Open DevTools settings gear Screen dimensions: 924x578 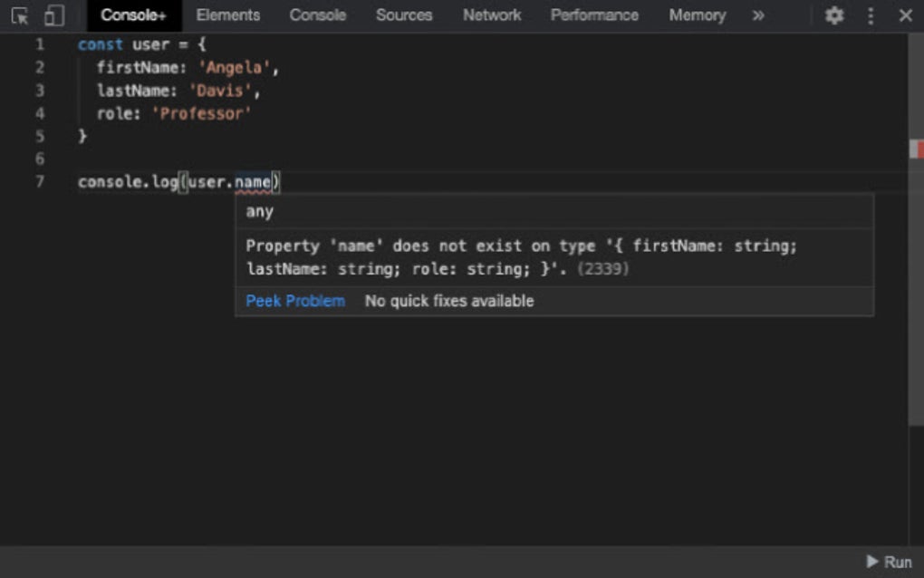[834, 15]
